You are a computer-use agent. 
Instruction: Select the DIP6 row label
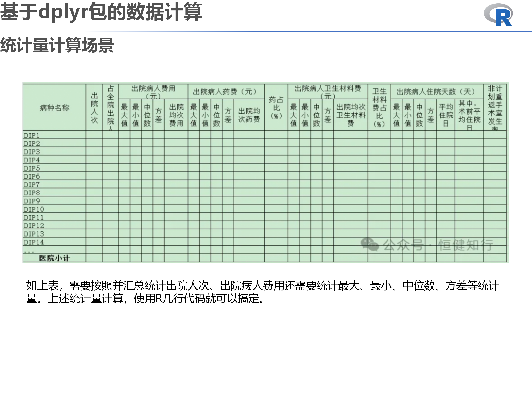point(32,176)
